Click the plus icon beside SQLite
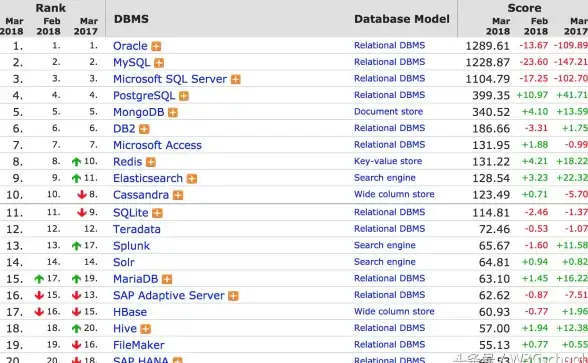 point(158,213)
